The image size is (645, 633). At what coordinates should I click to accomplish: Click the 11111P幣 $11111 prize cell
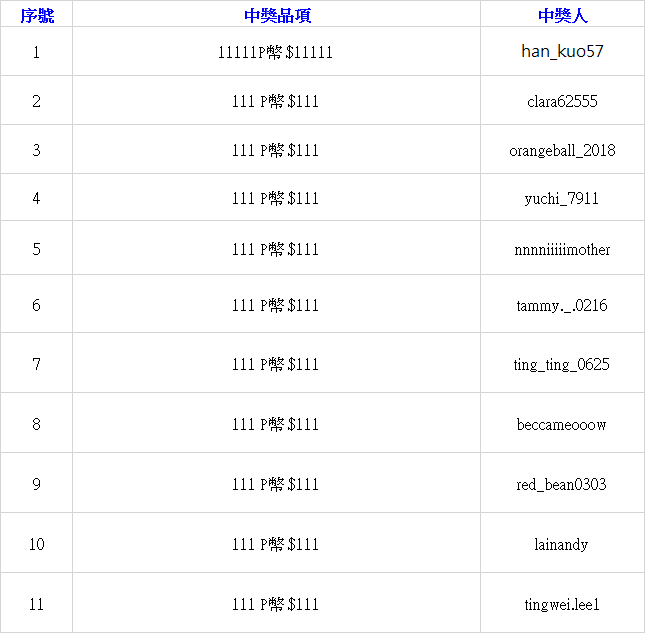click(x=276, y=52)
